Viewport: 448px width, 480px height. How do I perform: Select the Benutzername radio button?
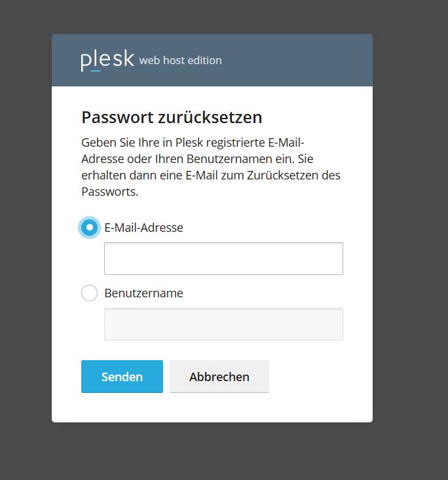pyautogui.click(x=90, y=293)
